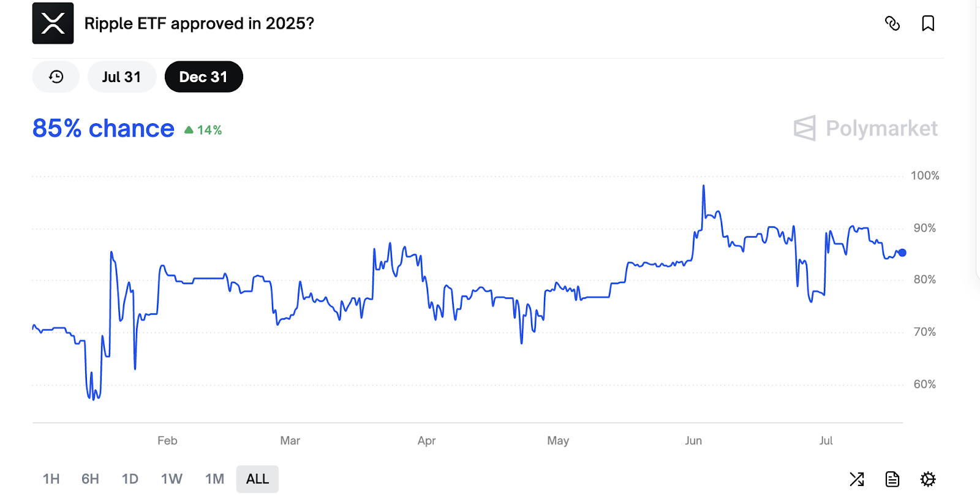Click the Polymarket watermark logo

pos(865,128)
